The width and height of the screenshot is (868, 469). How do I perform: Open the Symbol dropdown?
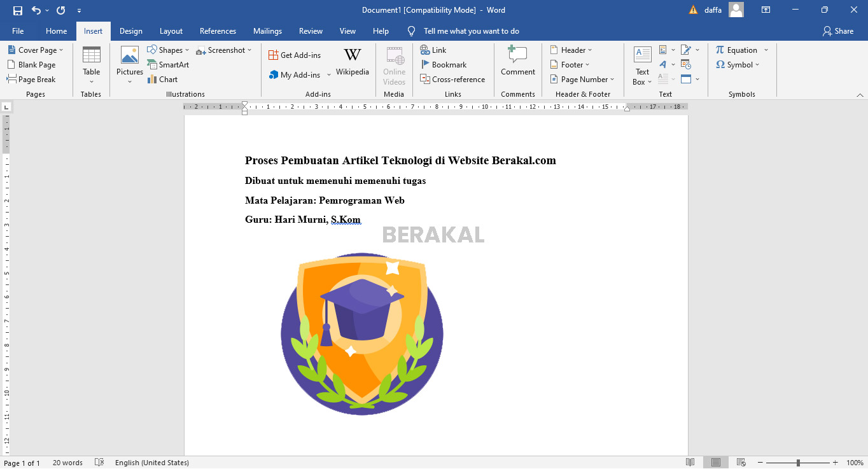point(737,65)
